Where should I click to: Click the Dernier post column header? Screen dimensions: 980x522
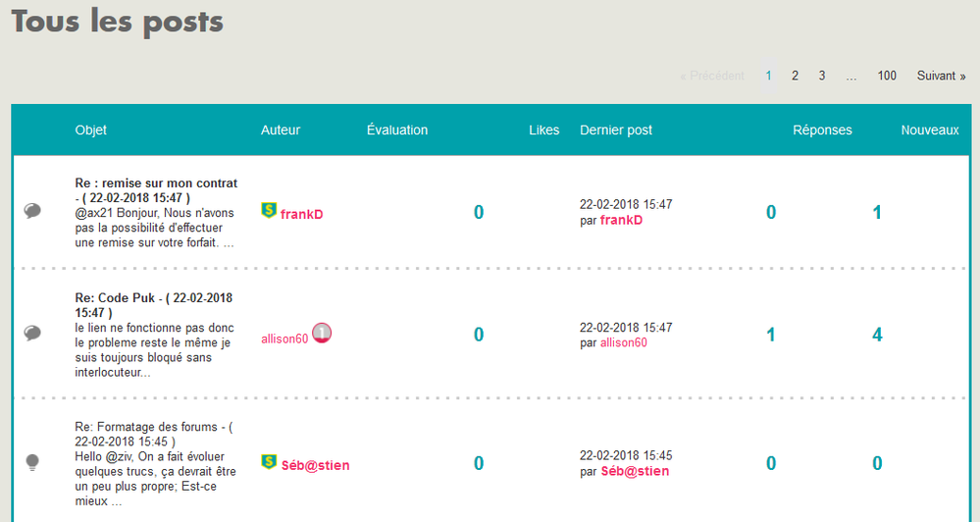coord(616,130)
